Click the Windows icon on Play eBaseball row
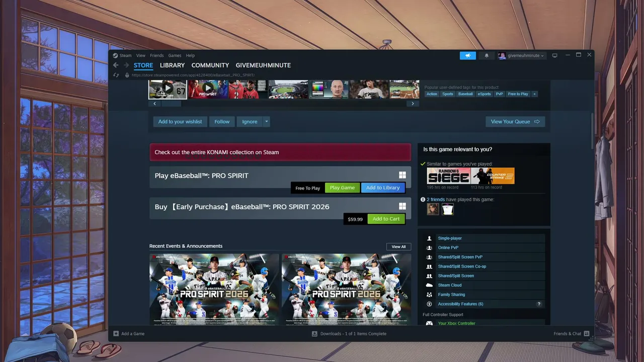Screen dimensions: 644x362 (403, 175)
